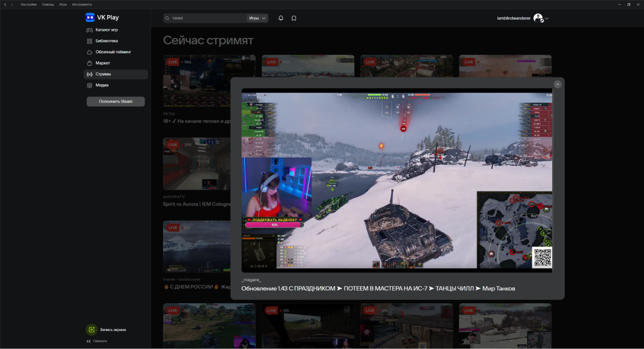Restore the application window

click(x=629, y=5)
